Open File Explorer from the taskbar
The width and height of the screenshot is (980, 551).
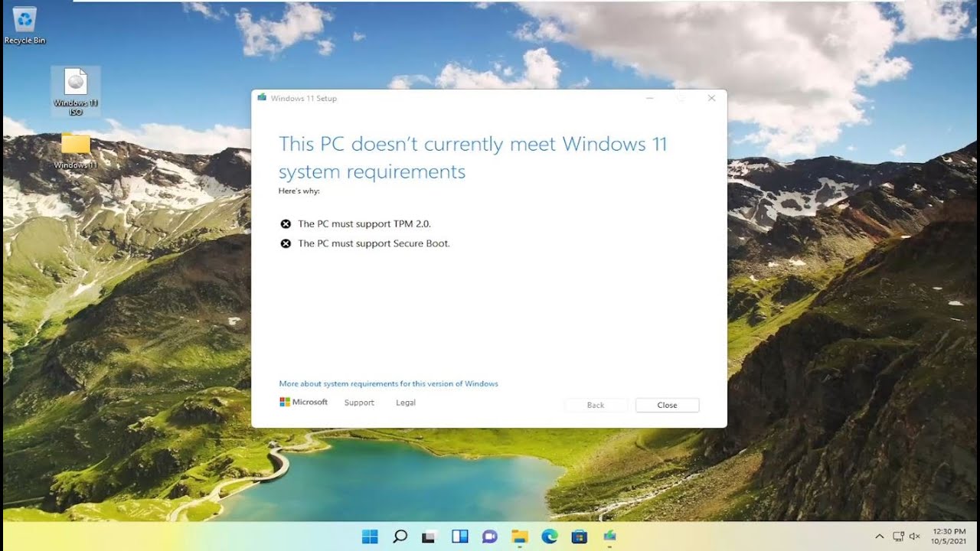[520, 536]
